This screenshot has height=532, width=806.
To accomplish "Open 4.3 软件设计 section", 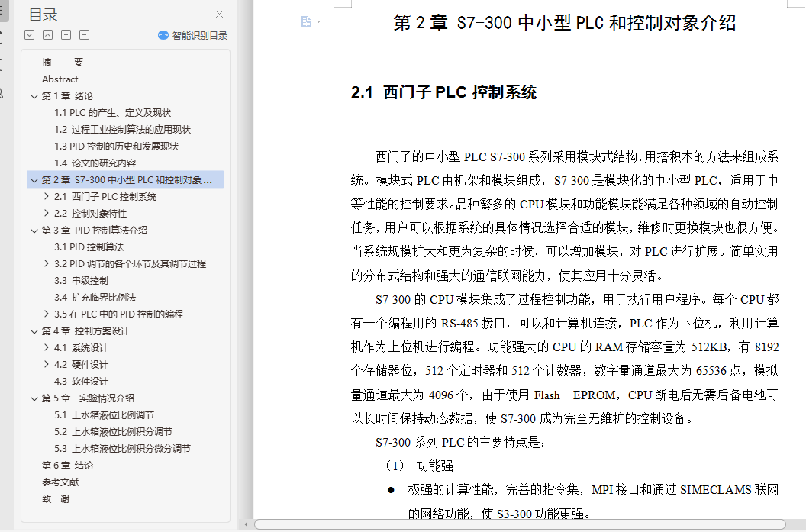I will [x=81, y=382].
